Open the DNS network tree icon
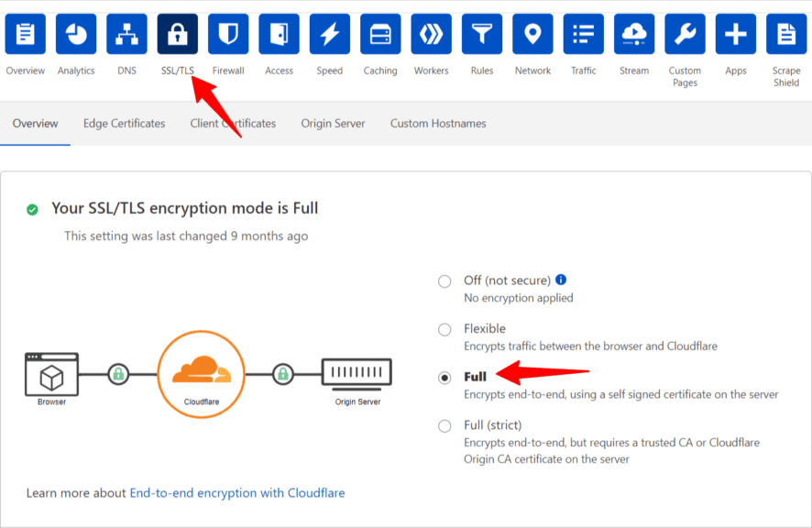 tap(126, 34)
